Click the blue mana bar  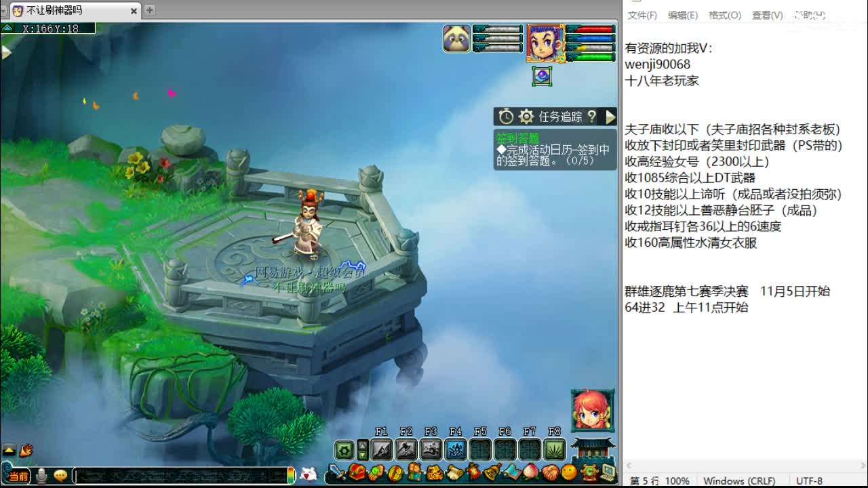(x=591, y=39)
